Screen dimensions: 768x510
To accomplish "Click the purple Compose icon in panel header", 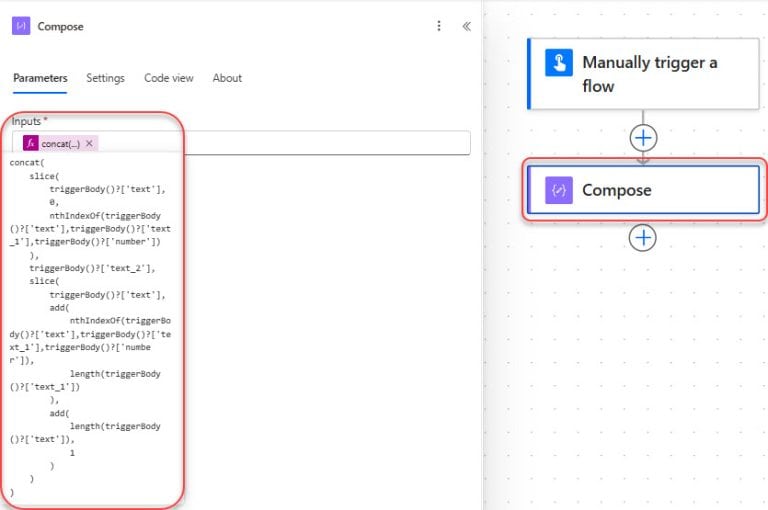I will [x=21, y=27].
